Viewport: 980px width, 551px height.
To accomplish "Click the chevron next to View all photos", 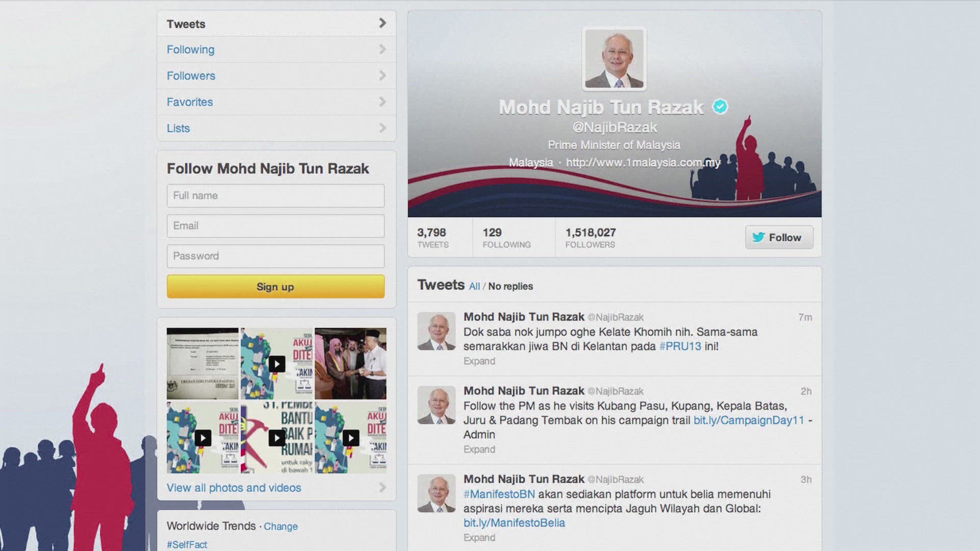I will pyautogui.click(x=382, y=488).
